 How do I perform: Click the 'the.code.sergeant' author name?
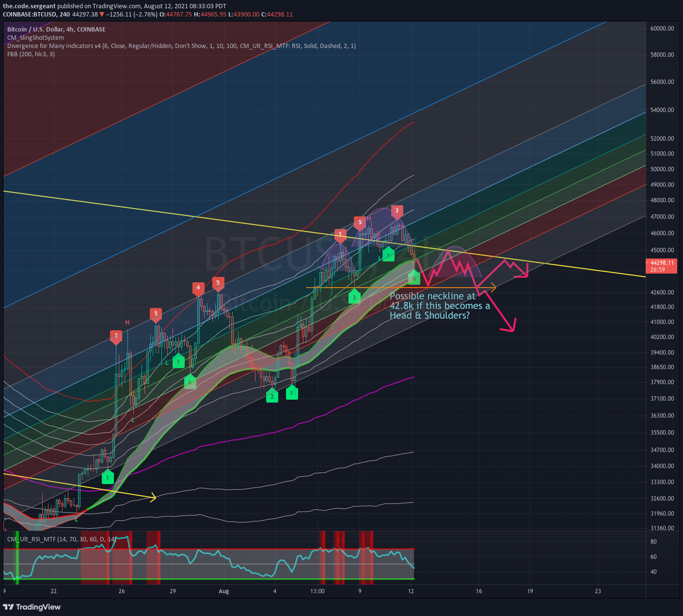pyautogui.click(x=29, y=6)
